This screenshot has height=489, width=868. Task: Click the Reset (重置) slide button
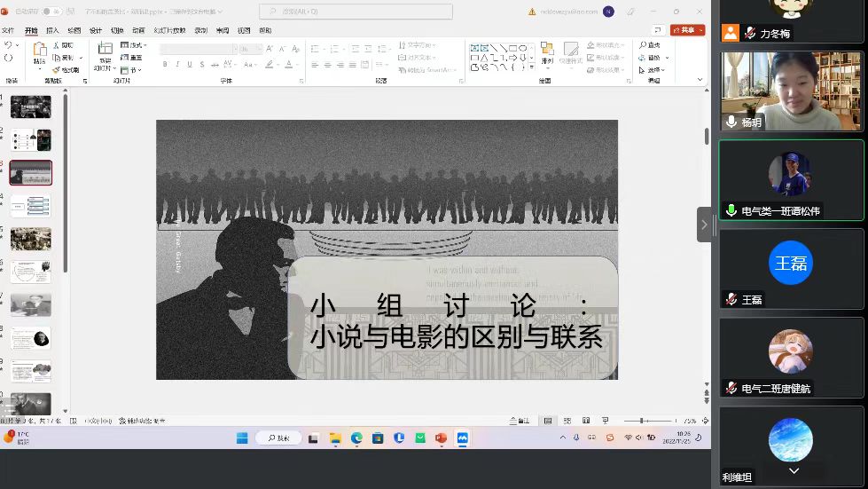tap(132, 58)
